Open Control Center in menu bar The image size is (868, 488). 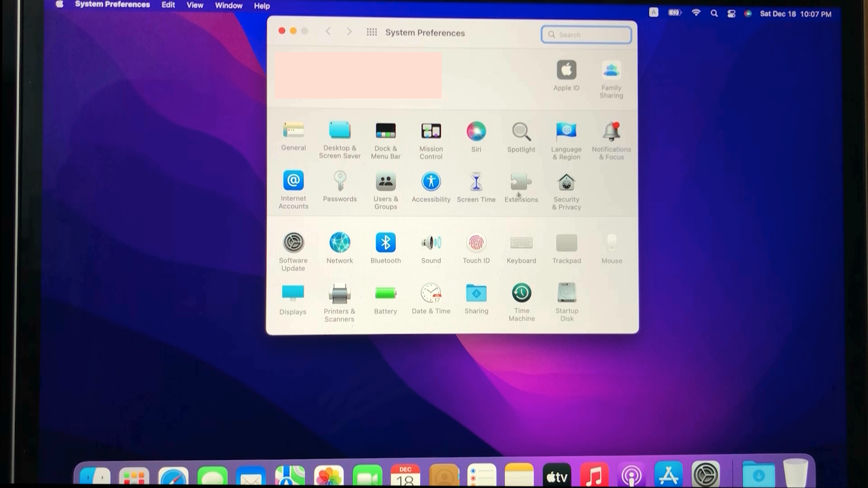point(731,14)
